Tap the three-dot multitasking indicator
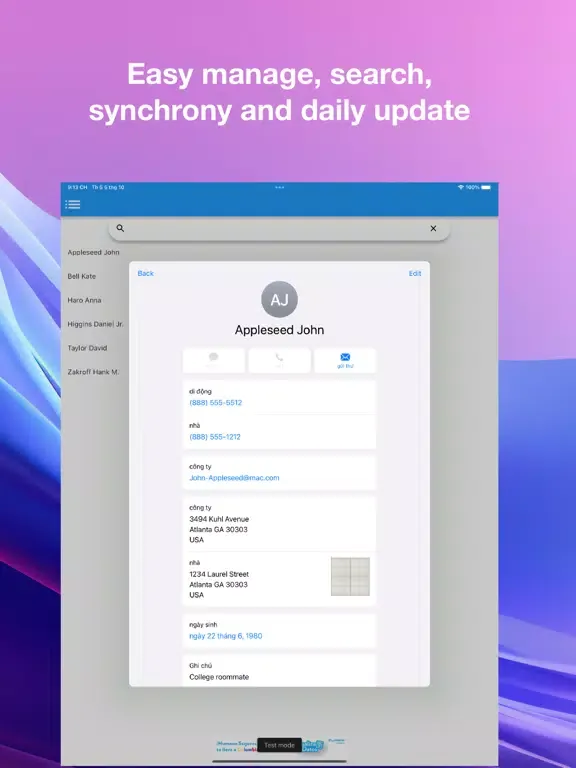This screenshot has width=576, height=768. [x=279, y=187]
